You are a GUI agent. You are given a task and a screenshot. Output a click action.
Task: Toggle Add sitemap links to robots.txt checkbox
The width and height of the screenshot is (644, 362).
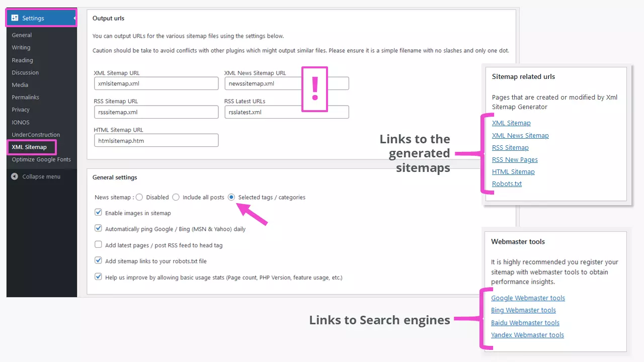tap(99, 260)
